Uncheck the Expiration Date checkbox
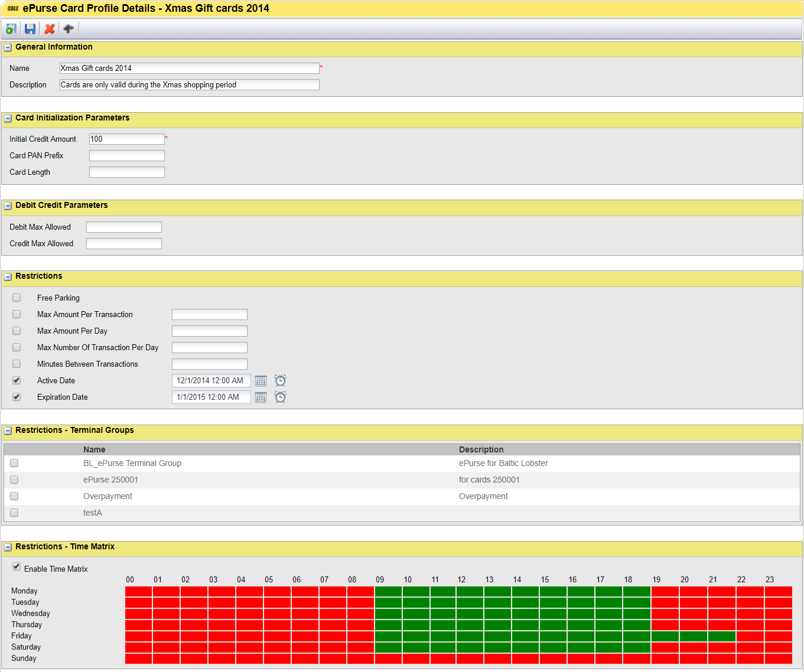The height and width of the screenshot is (672, 804). (x=17, y=397)
